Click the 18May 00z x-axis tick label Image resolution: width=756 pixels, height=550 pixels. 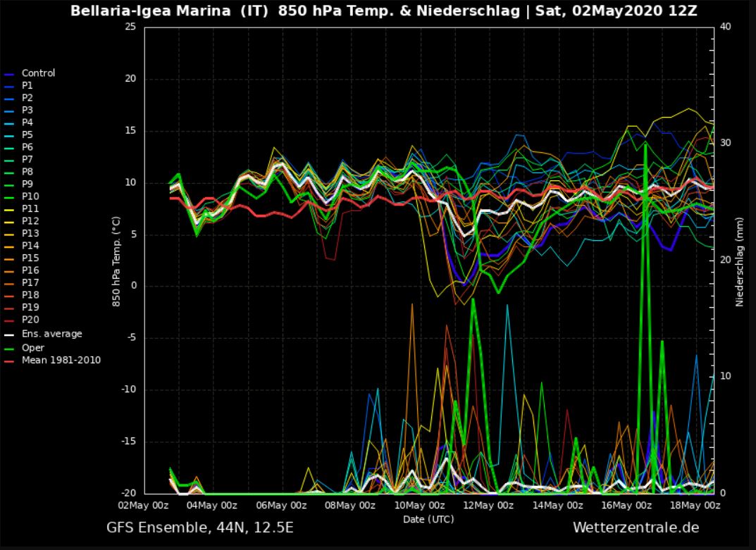point(695,506)
